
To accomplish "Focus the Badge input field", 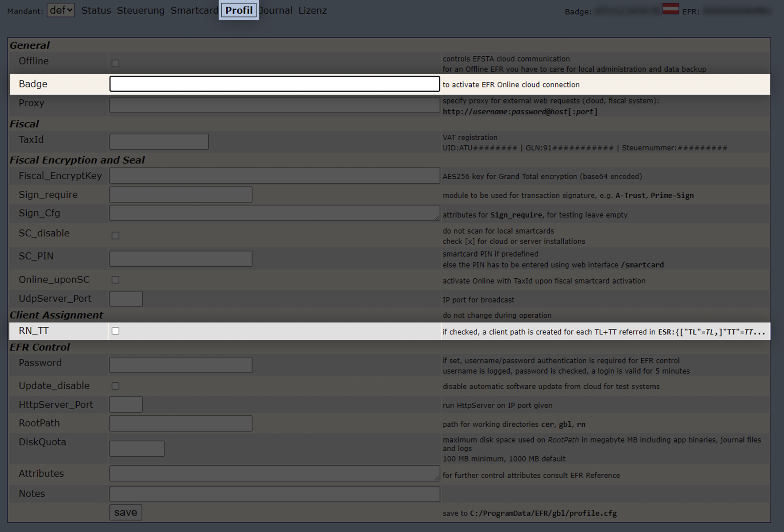I will click(274, 83).
